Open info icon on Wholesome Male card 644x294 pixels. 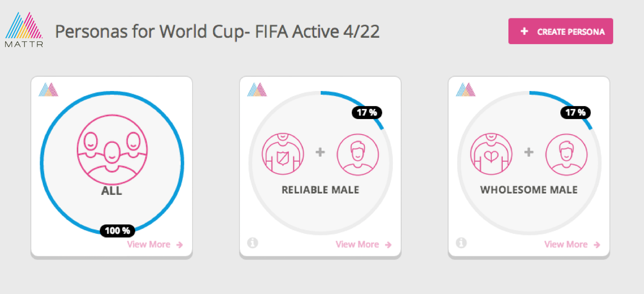(460, 243)
